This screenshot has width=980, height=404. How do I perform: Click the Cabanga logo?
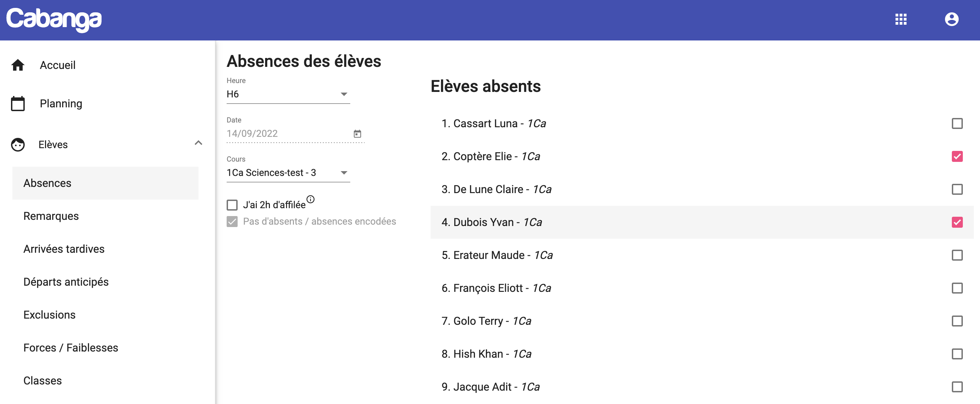click(54, 20)
